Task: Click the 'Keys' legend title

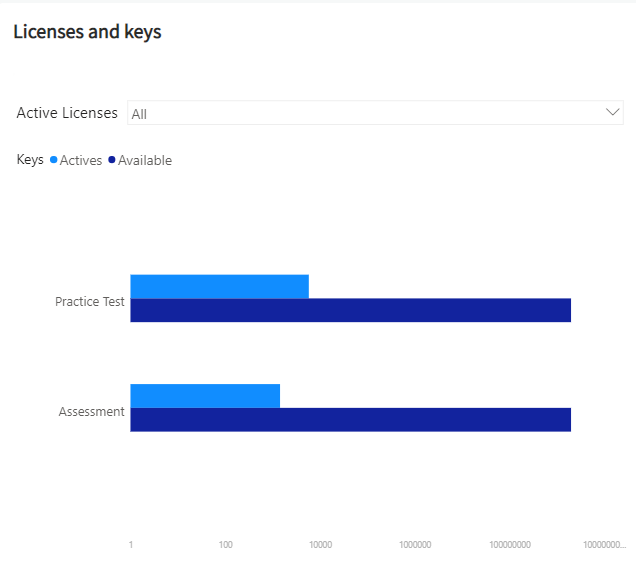Action: click(30, 160)
